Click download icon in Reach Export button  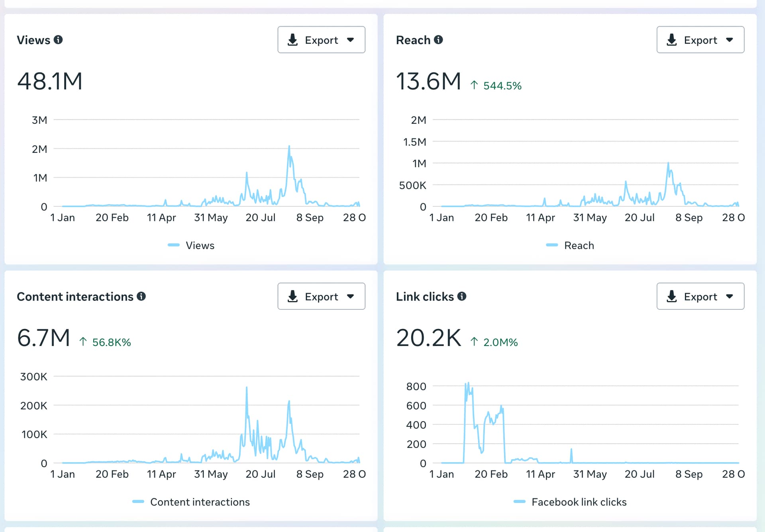click(x=671, y=40)
